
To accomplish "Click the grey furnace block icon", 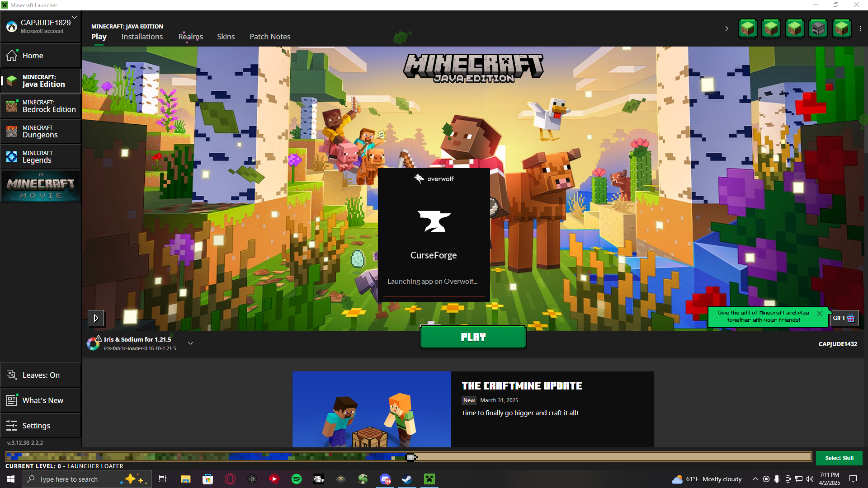I will (x=818, y=28).
